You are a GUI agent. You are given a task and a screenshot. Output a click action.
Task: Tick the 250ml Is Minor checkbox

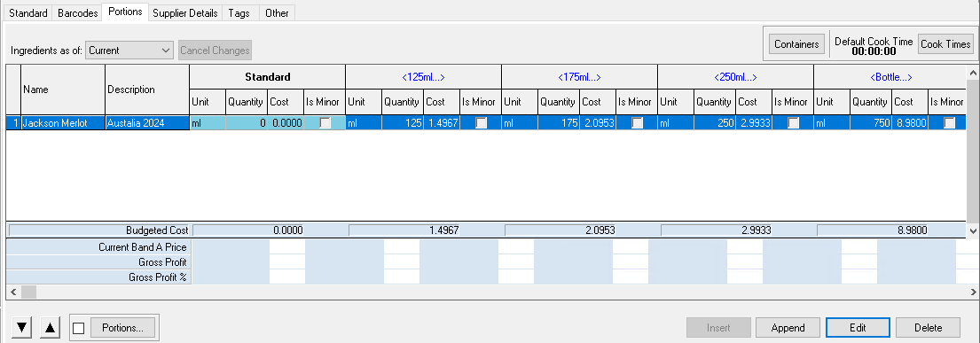[793, 123]
